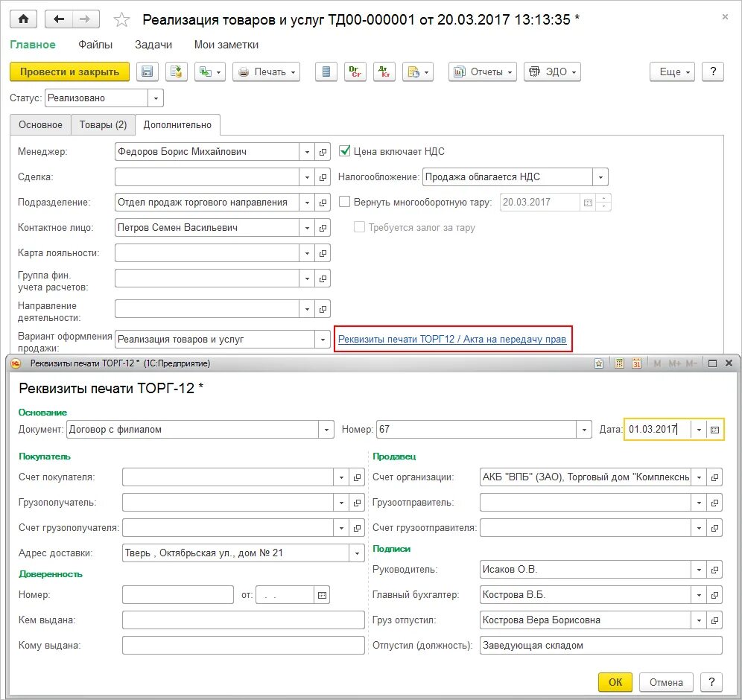Navigate forward with the right arrow
This screenshot has width=742, height=700.
[x=85, y=19]
